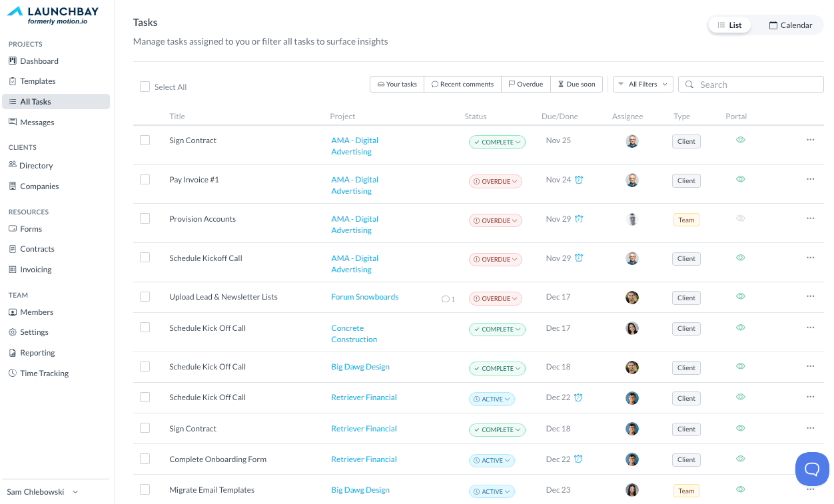This screenshot has height=504, width=834.
Task: Click the Search input field
Action: point(751,85)
